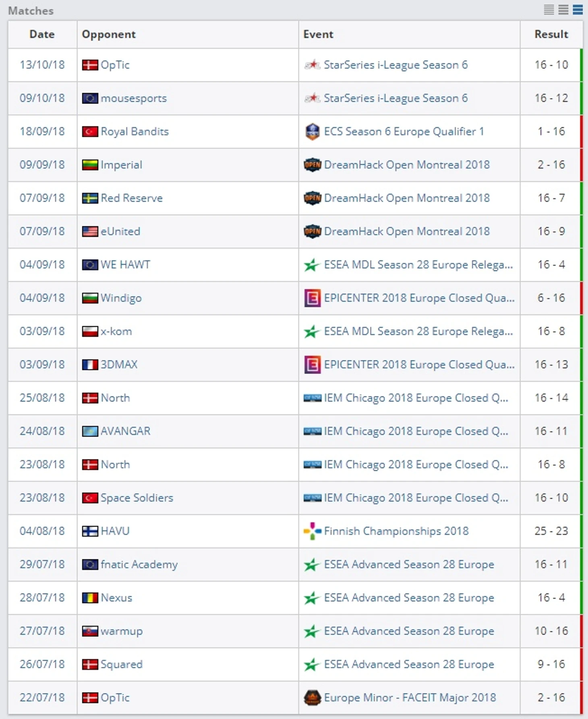Click ESEA star logo in WE HAWT row
The width and height of the screenshot is (588, 719).
[312, 265]
